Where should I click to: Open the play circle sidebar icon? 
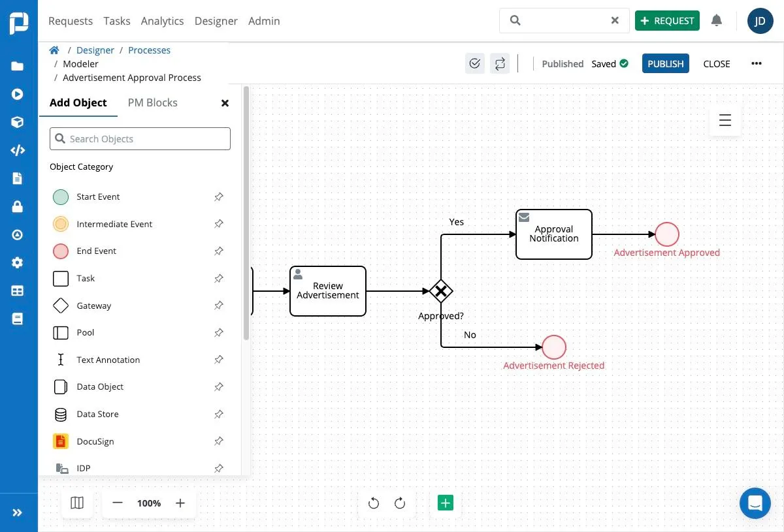point(18,94)
